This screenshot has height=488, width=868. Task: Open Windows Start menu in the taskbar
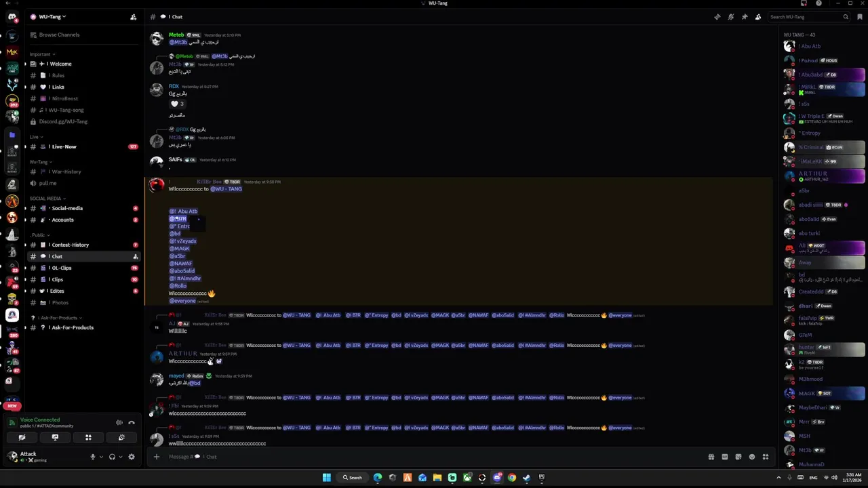tap(327, 477)
